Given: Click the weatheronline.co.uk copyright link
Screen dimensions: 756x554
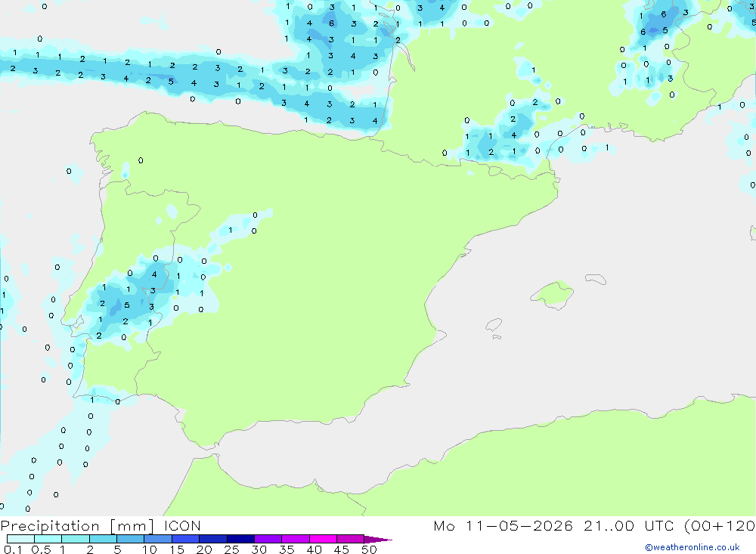Looking at the screenshot, I should [692, 547].
